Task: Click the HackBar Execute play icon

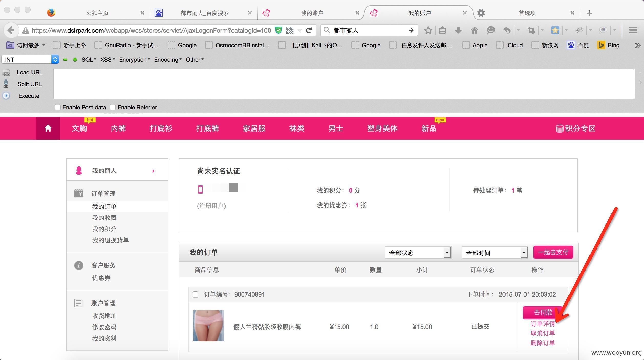Action: [6, 96]
